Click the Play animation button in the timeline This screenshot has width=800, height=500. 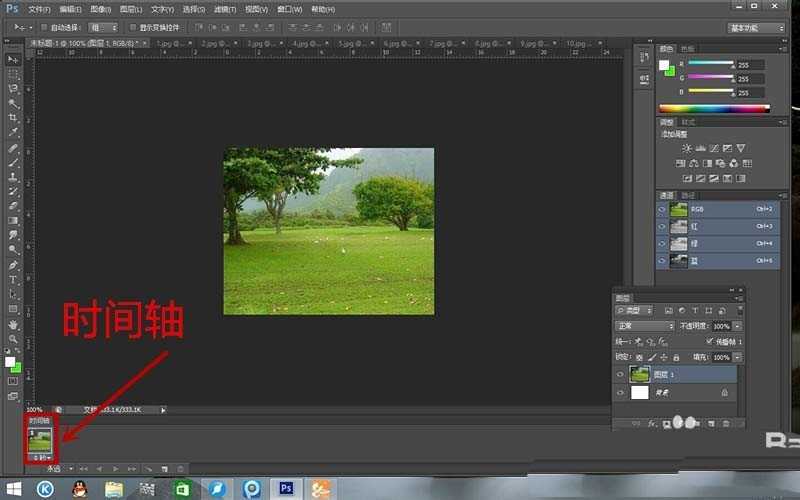click(x=115, y=468)
